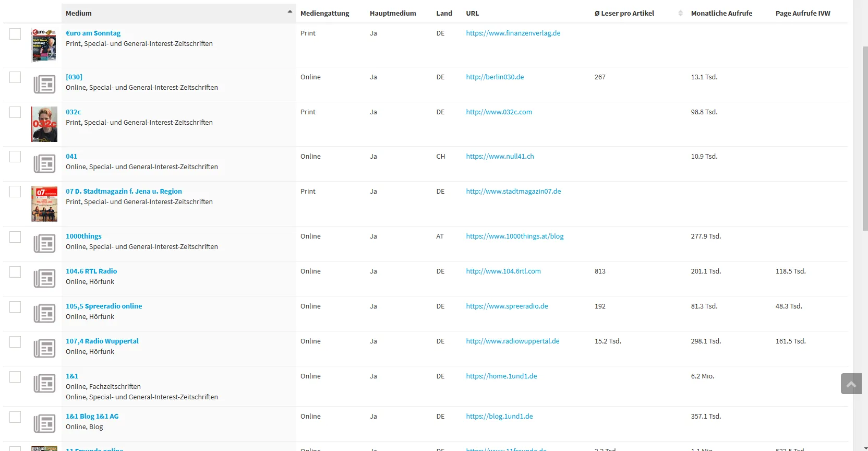Open the 032c magazine cover thumbnail
Viewport: 868px width, 451px height.
click(x=44, y=124)
